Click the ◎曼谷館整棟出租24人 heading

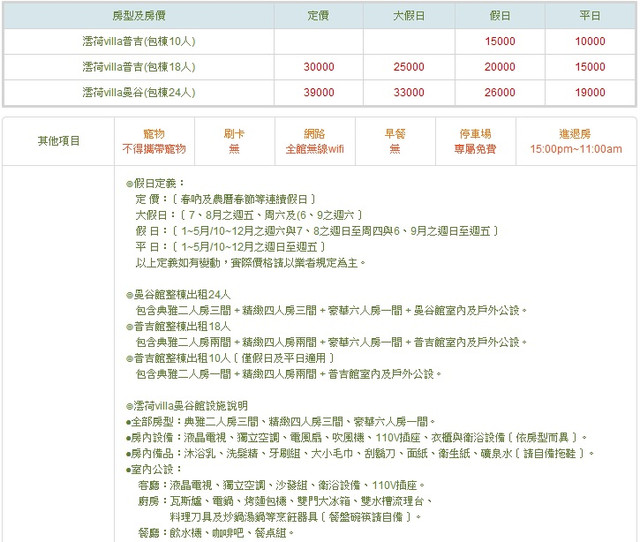pos(178,295)
